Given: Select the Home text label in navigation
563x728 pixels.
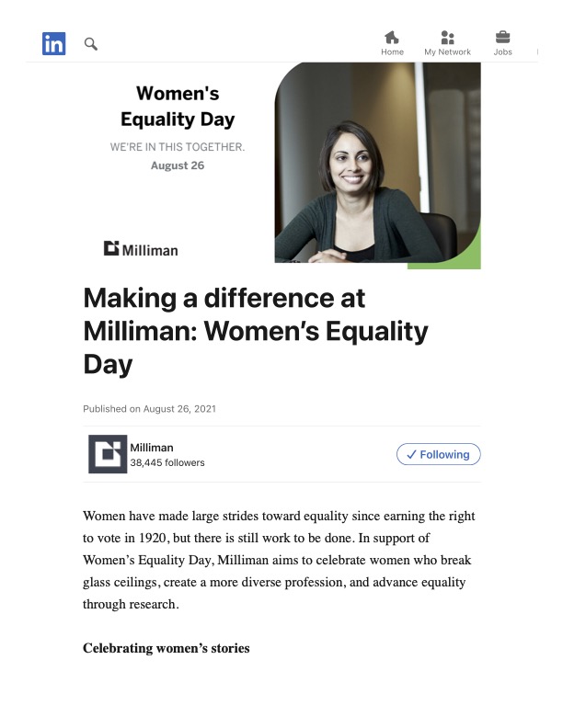Looking at the screenshot, I should (392, 52).
